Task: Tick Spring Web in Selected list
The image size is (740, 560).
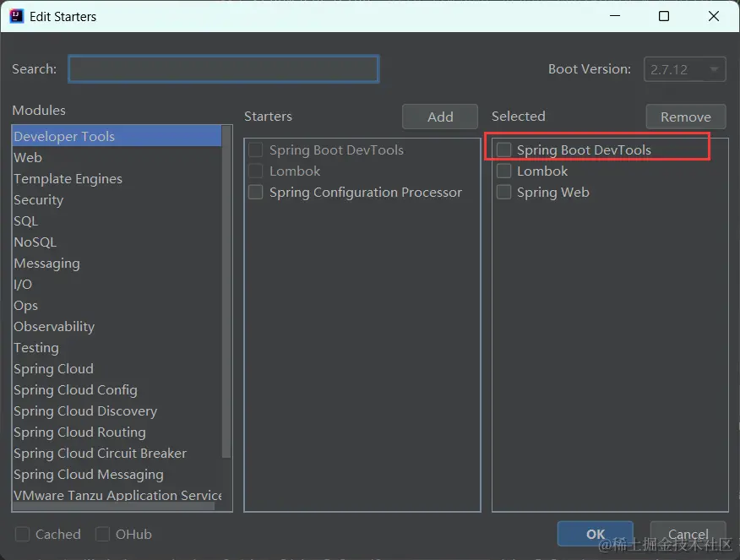Action: pyautogui.click(x=504, y=193)
